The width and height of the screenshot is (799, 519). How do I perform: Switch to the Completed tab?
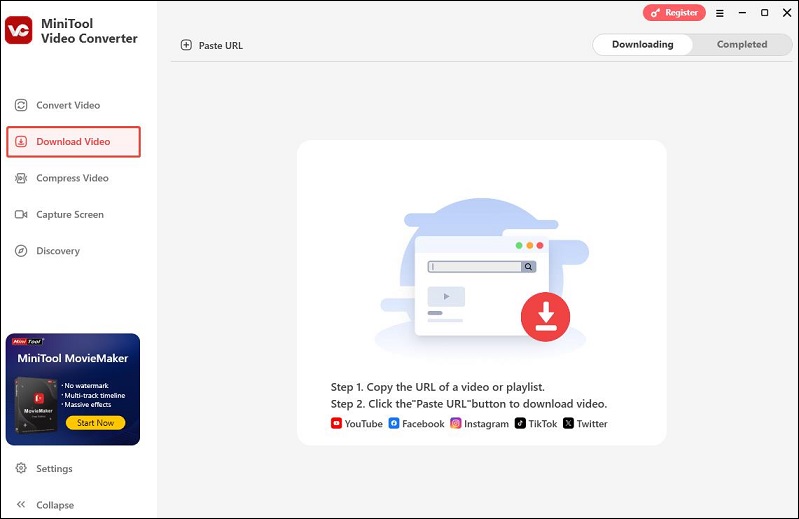click(742, 44)
